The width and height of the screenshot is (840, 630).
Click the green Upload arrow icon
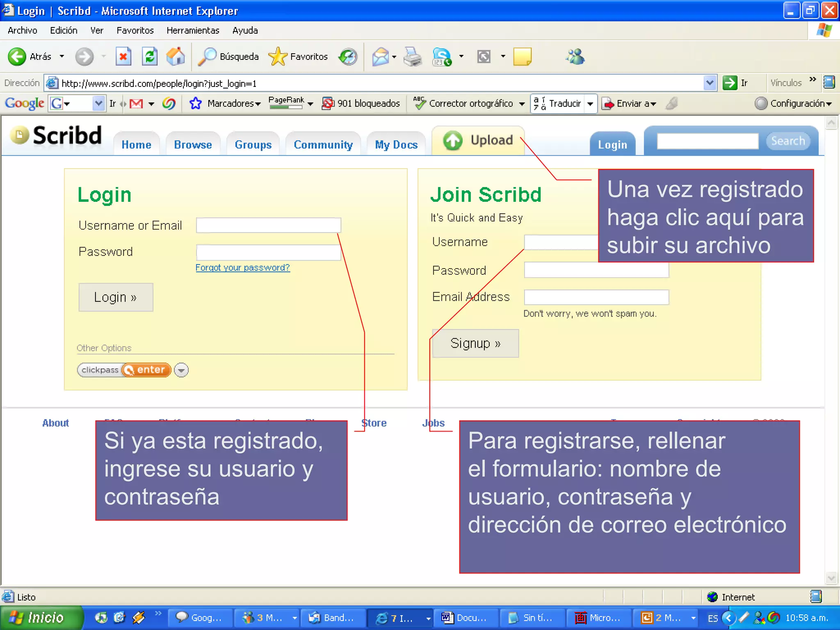coord(453,140)
